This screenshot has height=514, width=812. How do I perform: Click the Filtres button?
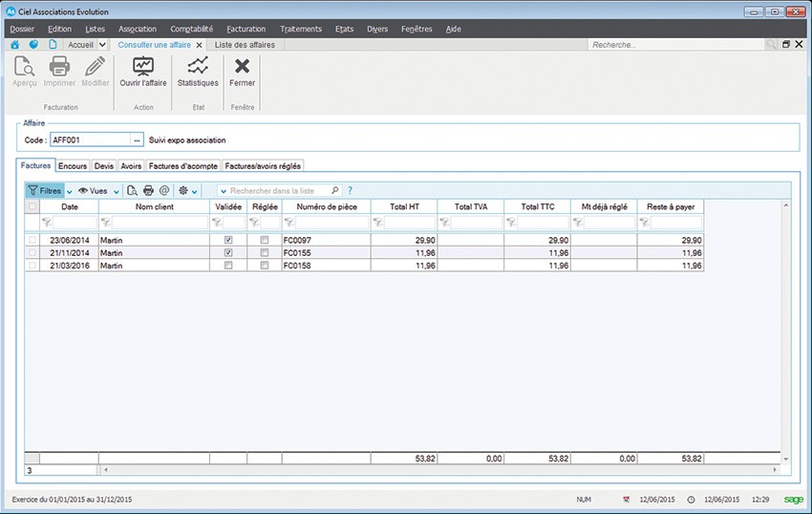(45, 191)
